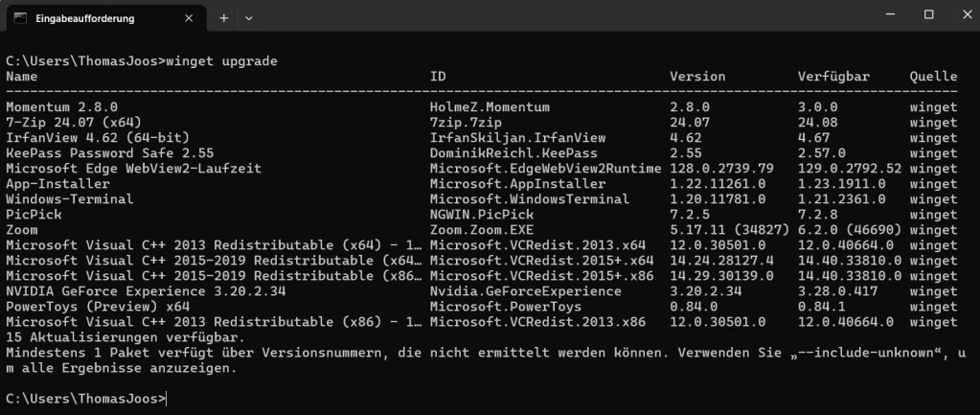Click 'HolmeZ.Momentum' package ID
This screenshot has width=980, height=415.
(x=490, y=107)
